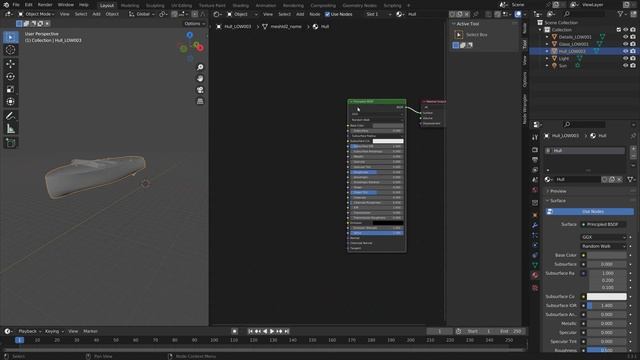This screenshot has width=640, height=360.
Task: Open the Physics properties tab icon
Action: tap(535, 245)
